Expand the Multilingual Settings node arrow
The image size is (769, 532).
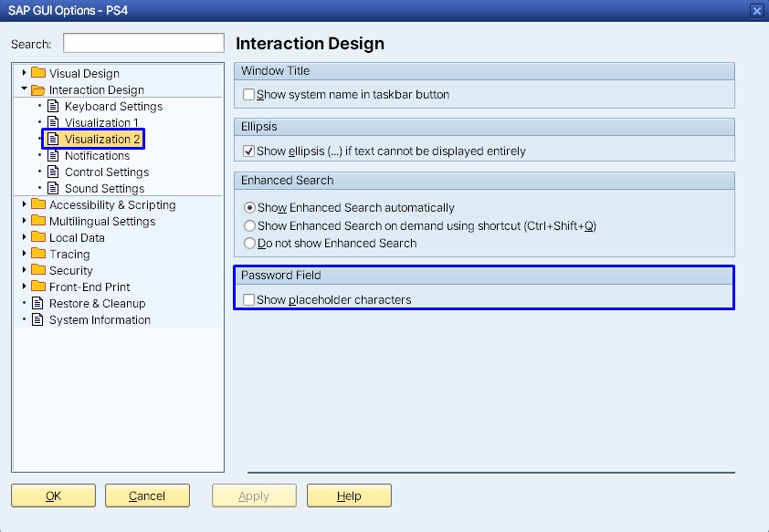pos(24,221)
